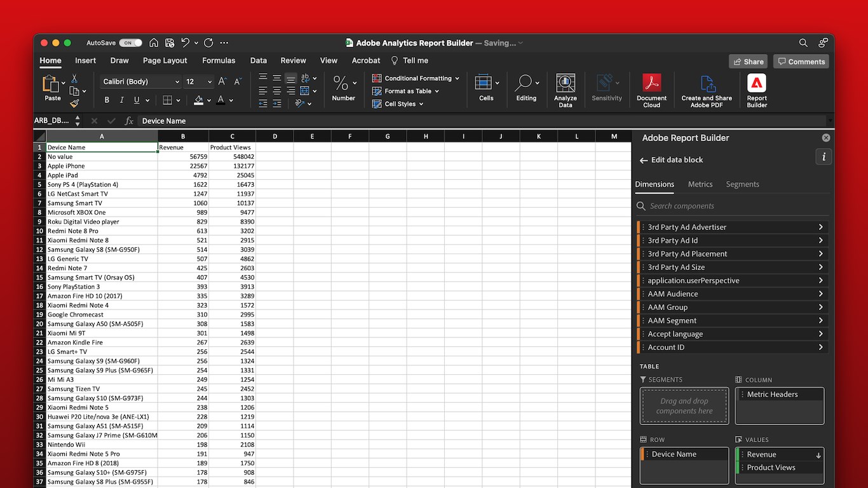868x488 pixels.
Task: Click the Document Cloud icon
Action: [x=651, y=90]
